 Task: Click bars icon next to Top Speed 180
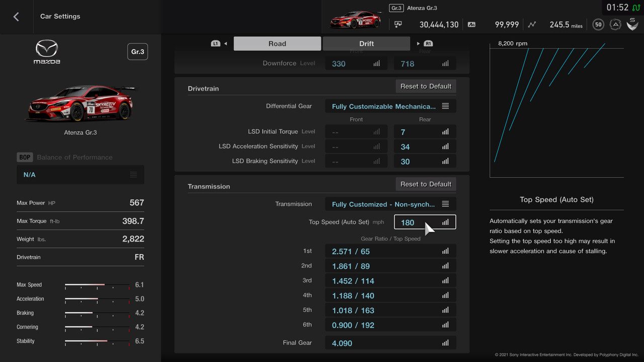pos(445,222)
